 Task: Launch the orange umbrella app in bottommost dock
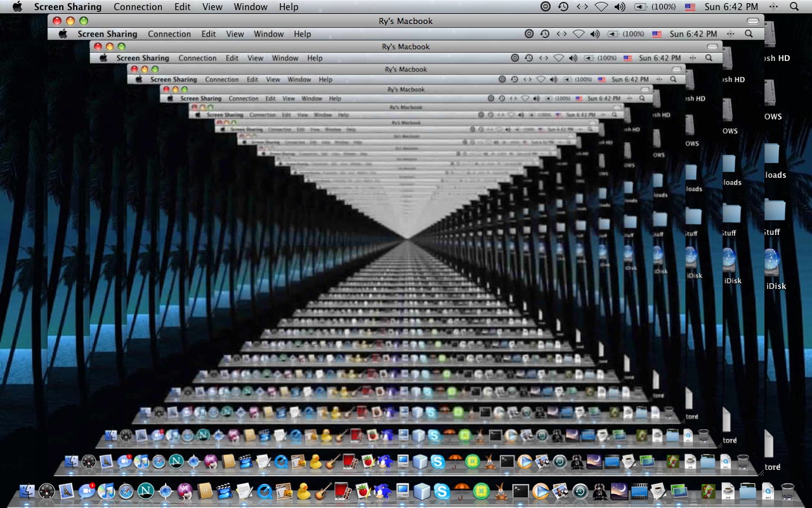(x=462, y=490)
